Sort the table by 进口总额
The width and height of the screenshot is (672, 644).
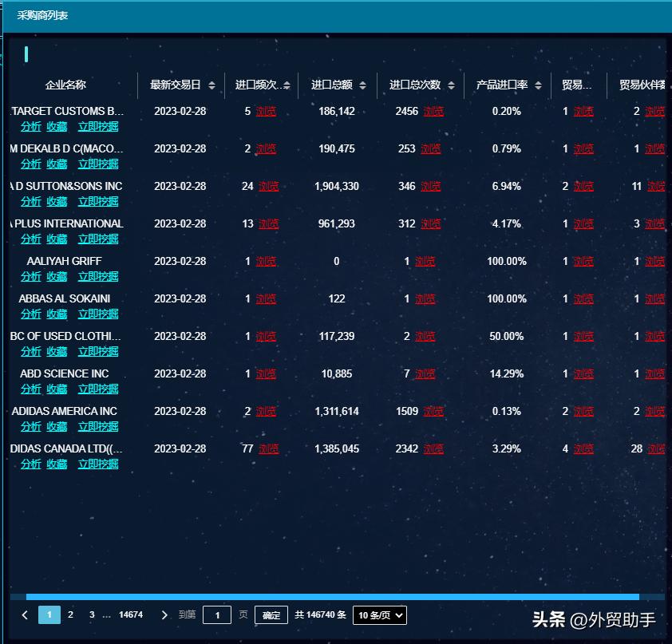(x=363, y=85)
